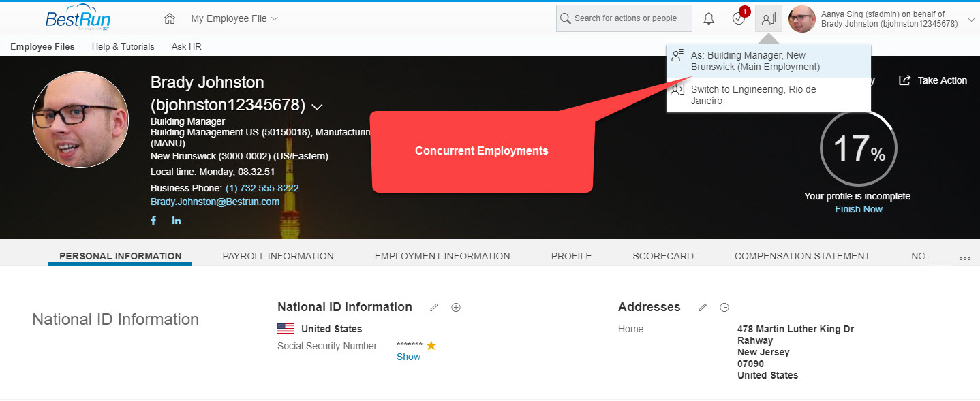Image resolution: width=980 pixels, height=401 pixels.
Task: Click the search for actions or people field
Action: [x=624, y=18]
